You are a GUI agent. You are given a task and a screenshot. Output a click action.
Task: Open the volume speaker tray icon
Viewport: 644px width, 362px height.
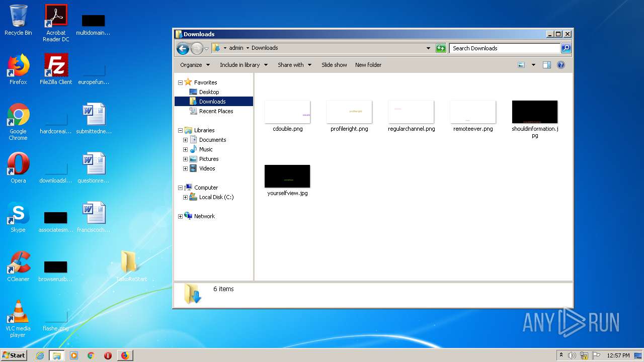click(572, 355)
